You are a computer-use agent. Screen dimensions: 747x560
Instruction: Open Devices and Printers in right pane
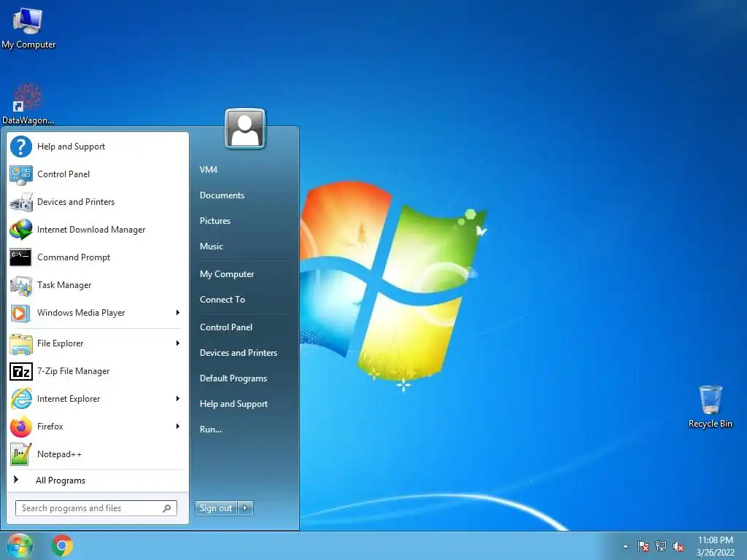[x=239, y=353]
